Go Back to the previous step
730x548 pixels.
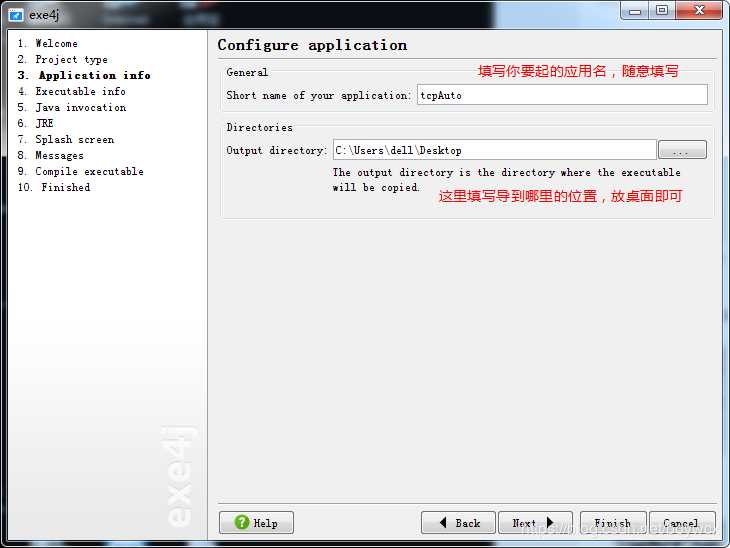point(458,522)
